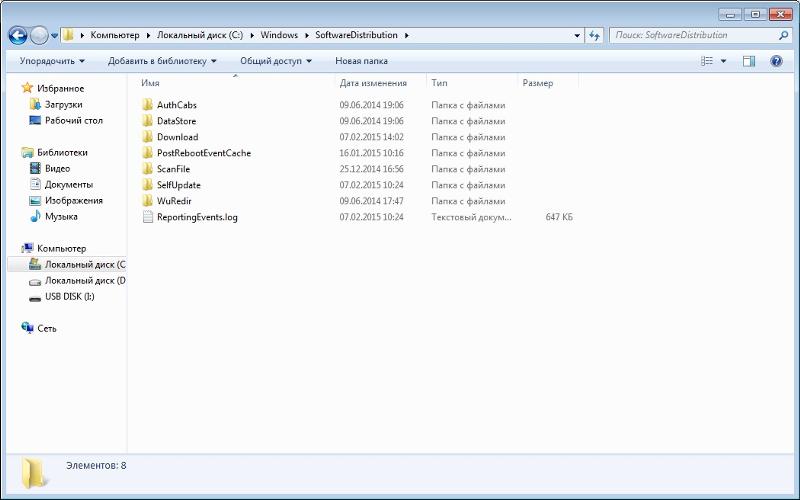Image resolution: width=800 pixels, height=500 pixels.
Task: Click the 647 КБ size value
Action: pyautogui.click(x=559, y=217)
